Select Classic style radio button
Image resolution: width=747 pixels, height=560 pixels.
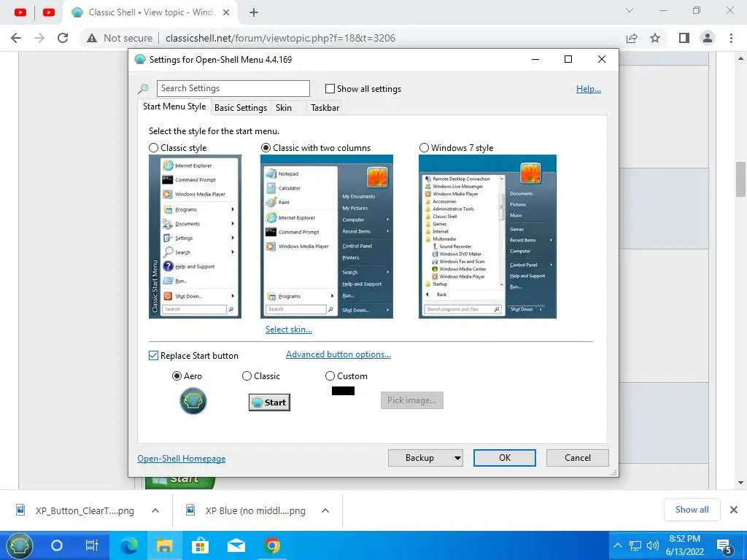click(153, 147)
